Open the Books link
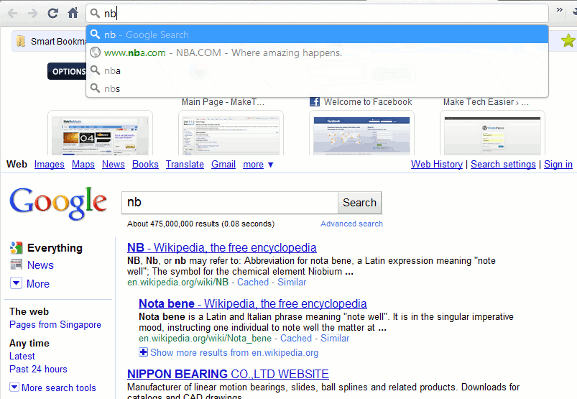 coord(145,164)
